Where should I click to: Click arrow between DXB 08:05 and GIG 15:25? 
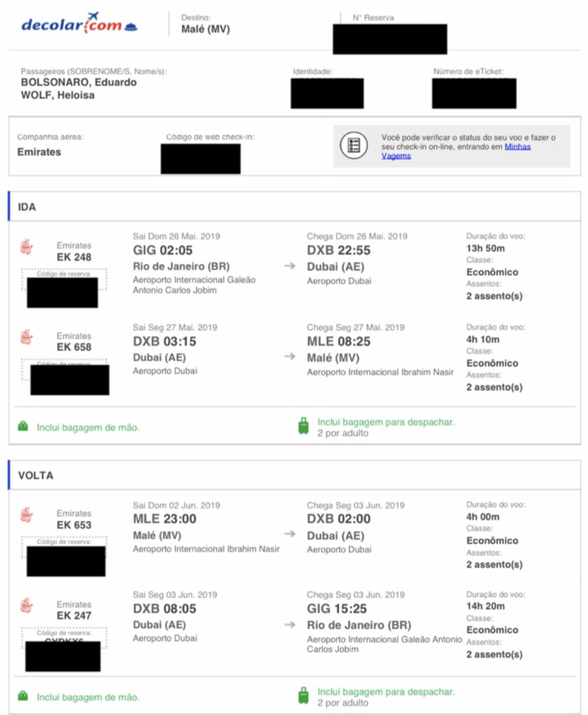click(x=290, y=625)
